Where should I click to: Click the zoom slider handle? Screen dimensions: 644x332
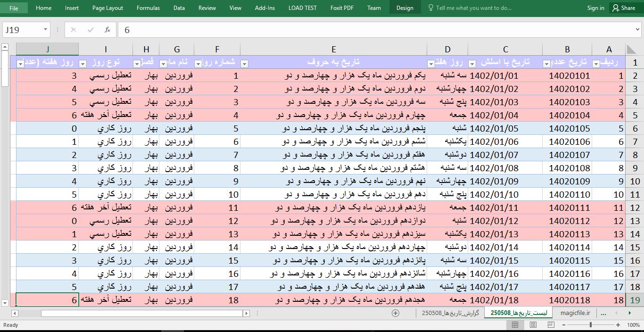[591, 325]
